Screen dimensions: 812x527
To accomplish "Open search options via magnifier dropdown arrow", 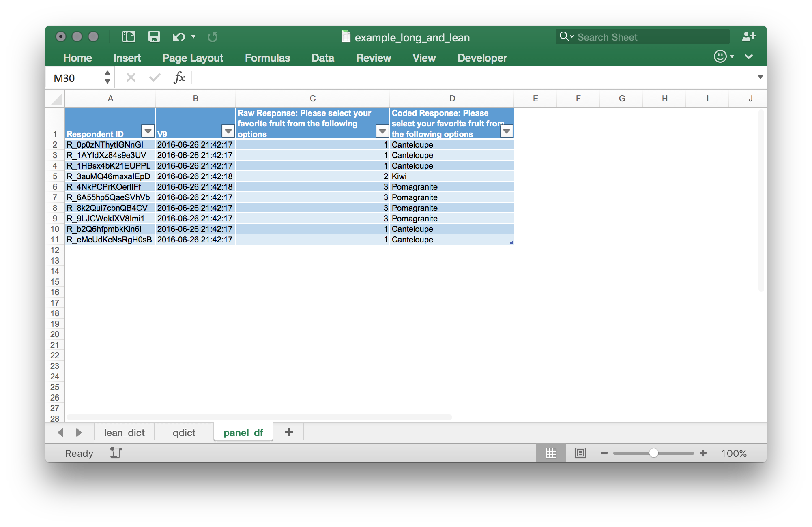I will point(572,36).
